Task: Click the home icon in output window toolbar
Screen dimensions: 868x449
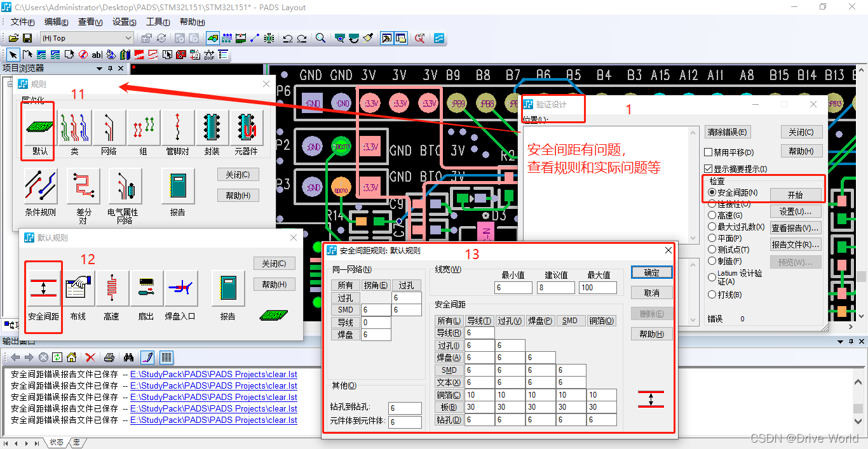Action: [x=71, y=358]
